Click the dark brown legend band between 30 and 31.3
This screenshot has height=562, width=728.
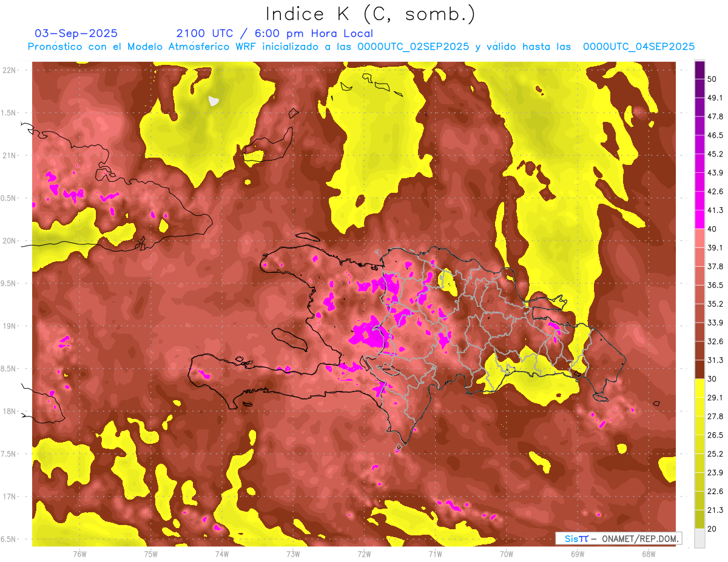coord(699,369)
